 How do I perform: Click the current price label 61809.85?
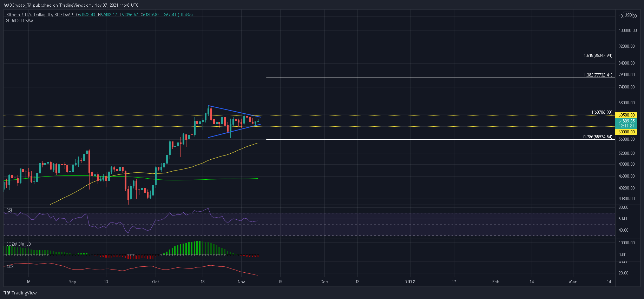tap(627, 121)
